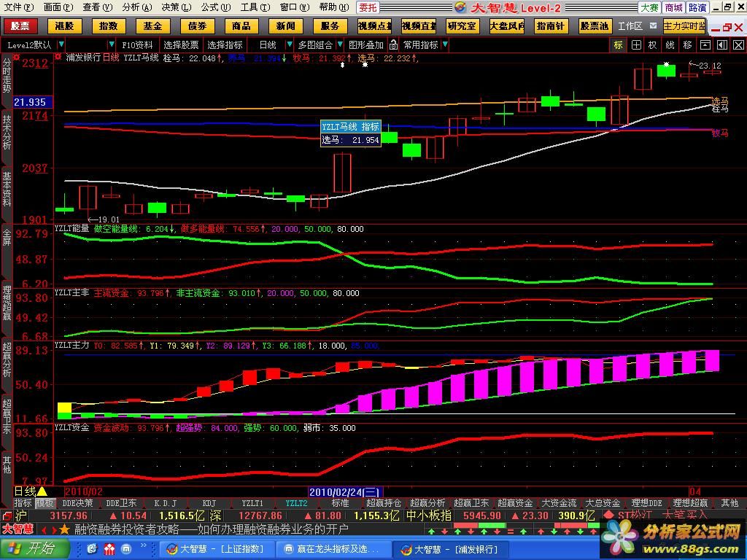Click the crosshair grid icon beside 标

[x=636, y=45]
